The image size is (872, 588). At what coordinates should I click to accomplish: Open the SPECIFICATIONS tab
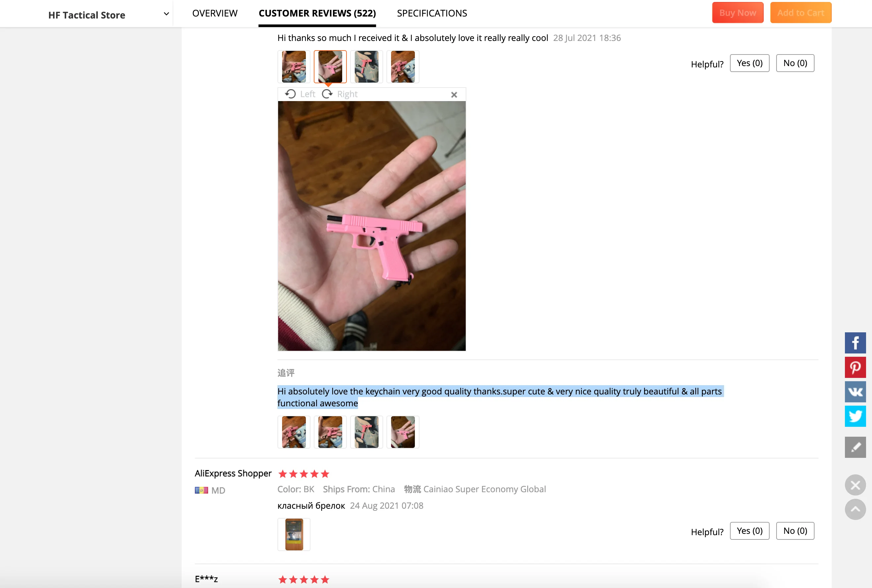[x=431, y=13]
